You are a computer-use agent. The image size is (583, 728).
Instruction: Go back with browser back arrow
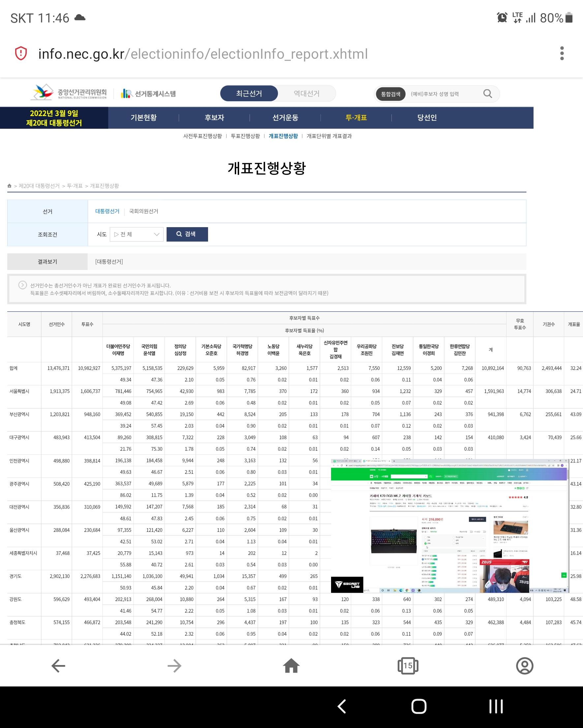tap(58, 666)
